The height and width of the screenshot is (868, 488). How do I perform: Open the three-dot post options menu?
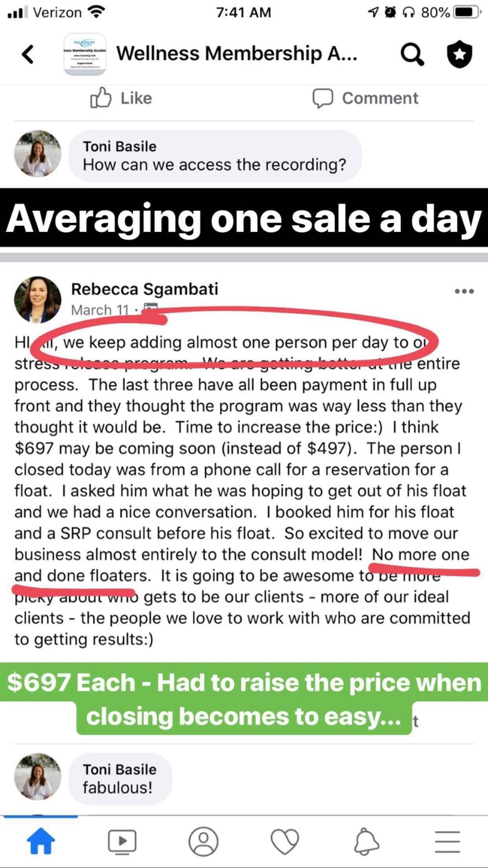(x=464, y=291)
